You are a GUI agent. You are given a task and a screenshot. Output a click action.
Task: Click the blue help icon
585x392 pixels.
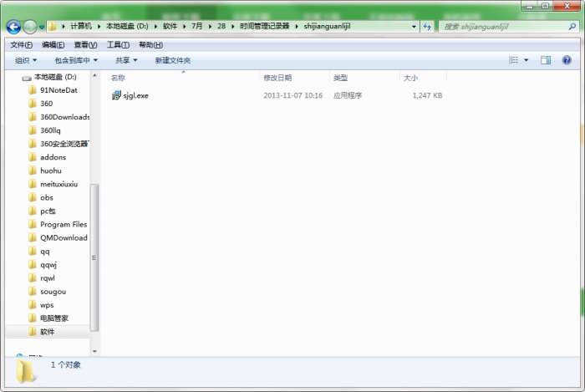567,60
